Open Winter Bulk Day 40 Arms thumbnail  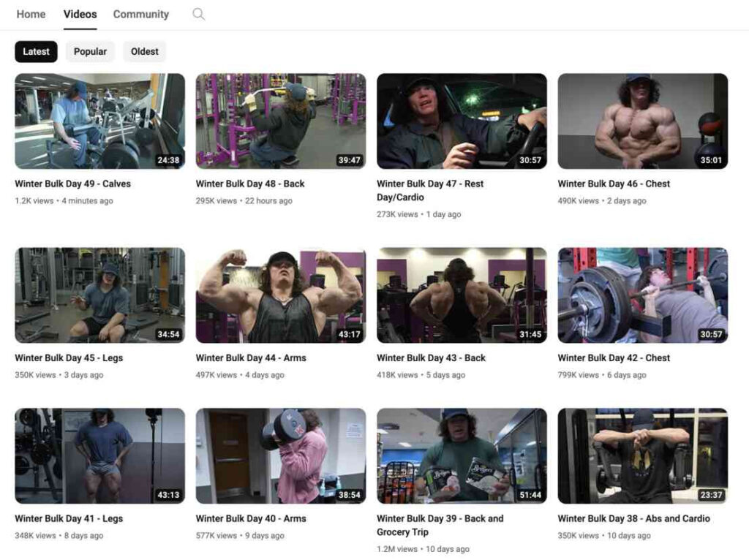(x=281, y=456)
